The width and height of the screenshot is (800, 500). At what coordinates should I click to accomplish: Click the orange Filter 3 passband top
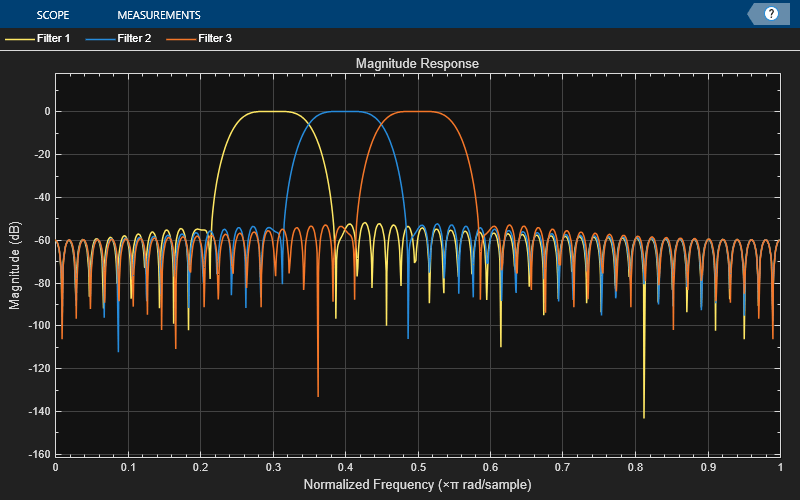(418, 111)
